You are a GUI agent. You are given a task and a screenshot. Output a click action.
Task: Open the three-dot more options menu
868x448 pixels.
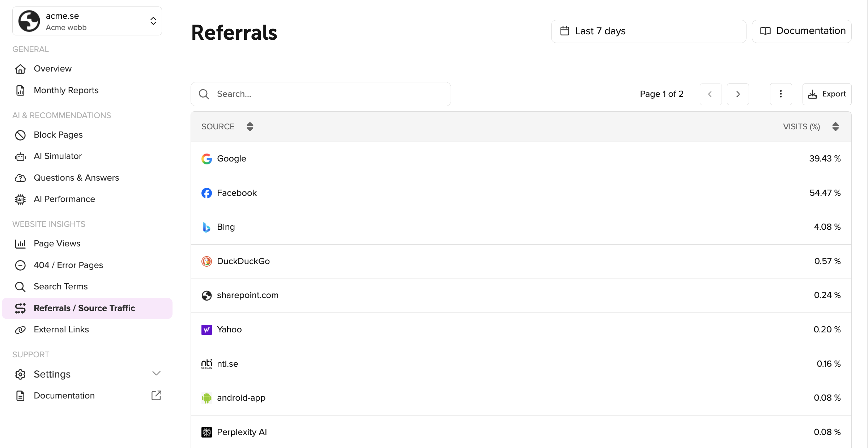[781, 94]
